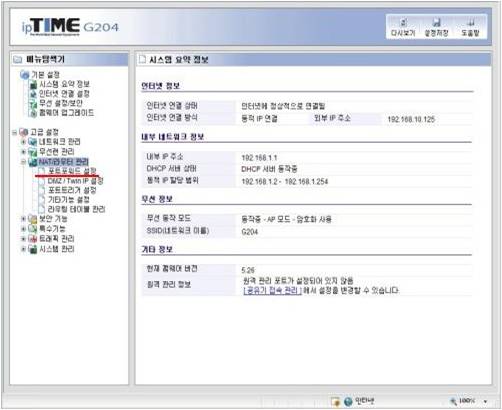Open the 도움말 help icon
The width and height of the screenshot is (502, 410).
[x=470, y=22]
